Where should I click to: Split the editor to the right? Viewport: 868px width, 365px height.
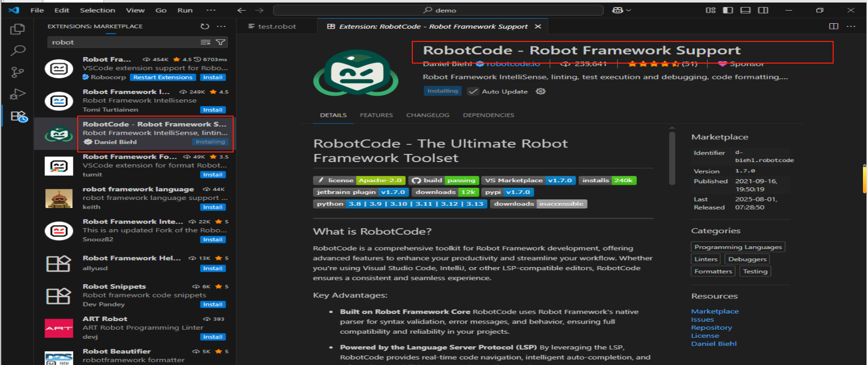point(834,26)
